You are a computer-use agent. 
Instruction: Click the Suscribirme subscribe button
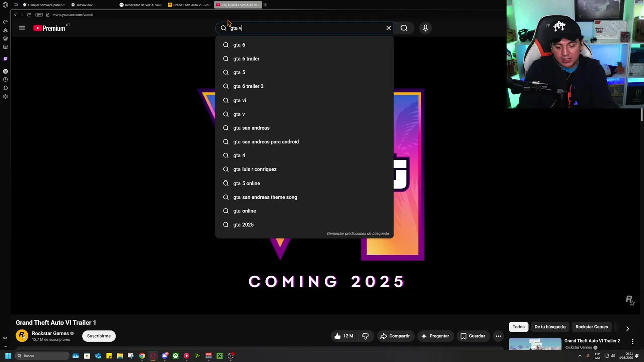99,336
